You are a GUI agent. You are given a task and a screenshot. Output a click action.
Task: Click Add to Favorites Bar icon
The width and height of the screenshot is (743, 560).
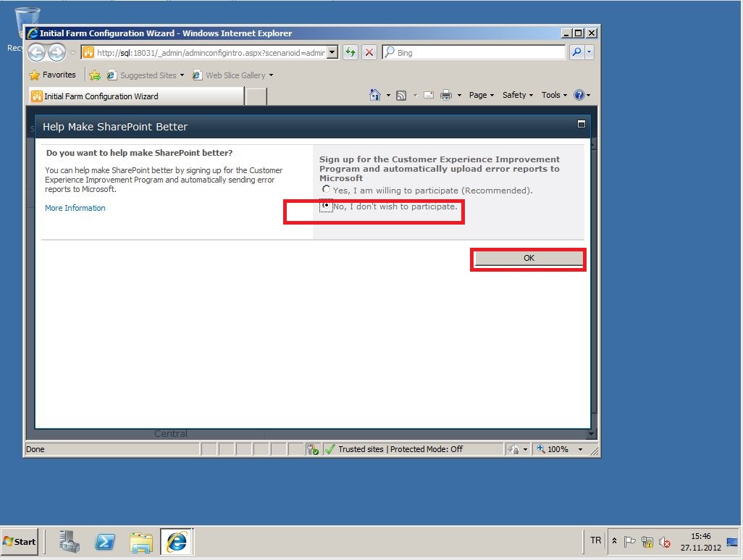tap(95, 75)
